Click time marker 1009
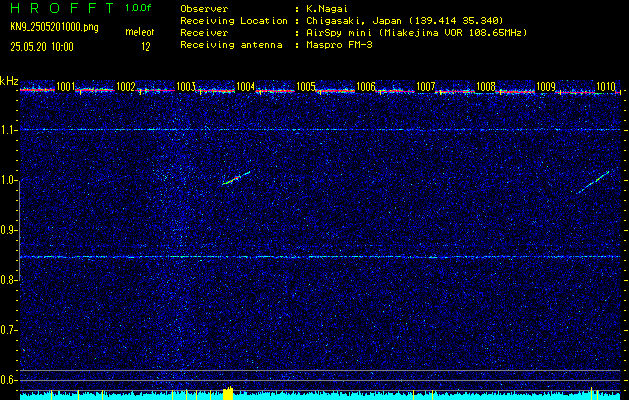Image resolution: width=629 pixels, height=400 pixels. tap(546, 86)
